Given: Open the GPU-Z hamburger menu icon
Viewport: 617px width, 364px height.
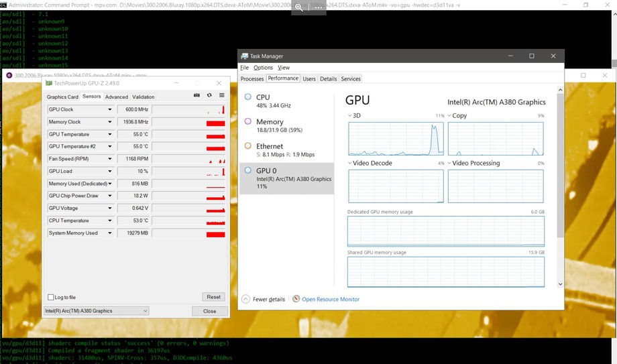Looking at the screenshot, I should [222, 95].
